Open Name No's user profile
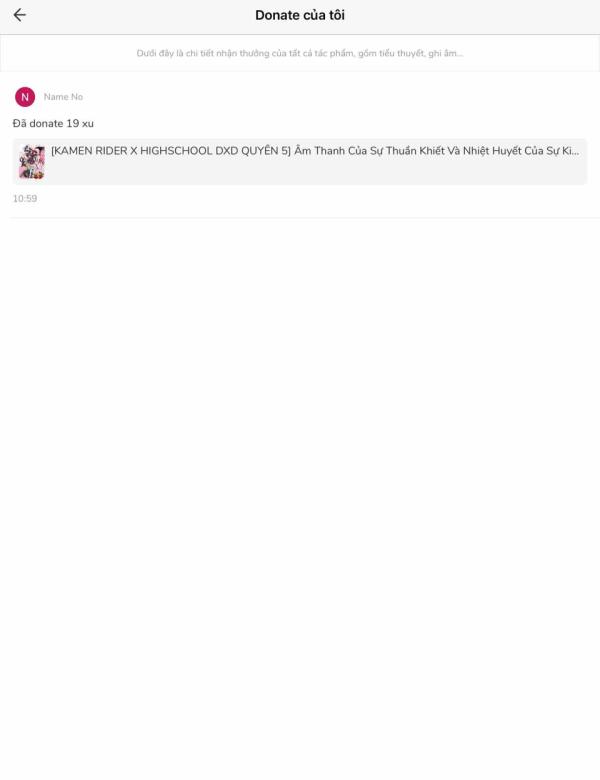This screenshot has width=600, height=780. click(63, 97)
